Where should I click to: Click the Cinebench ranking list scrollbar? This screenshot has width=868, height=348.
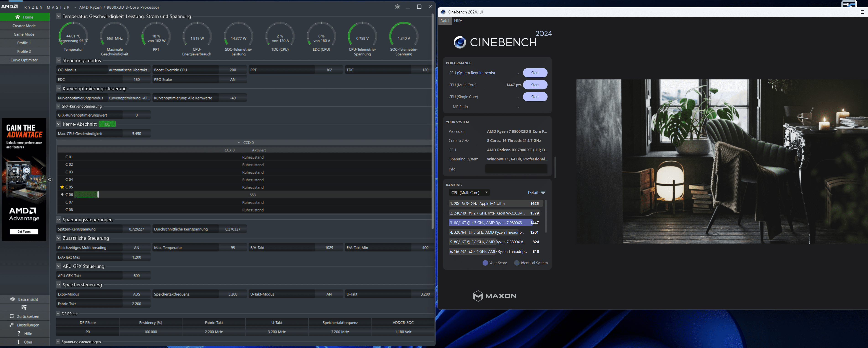pyautogui.click(x=546, y=217)
